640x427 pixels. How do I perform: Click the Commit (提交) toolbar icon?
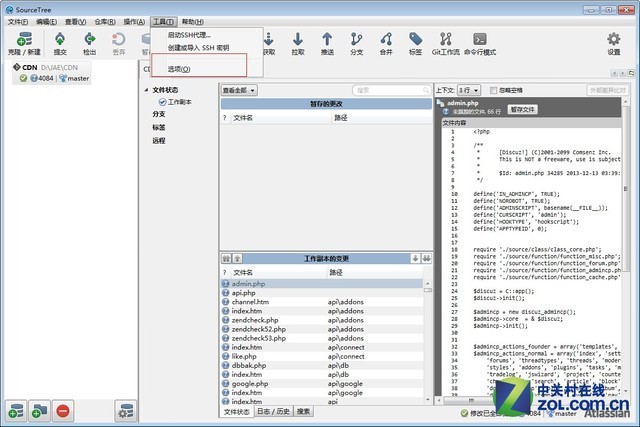tap(59, 41)
